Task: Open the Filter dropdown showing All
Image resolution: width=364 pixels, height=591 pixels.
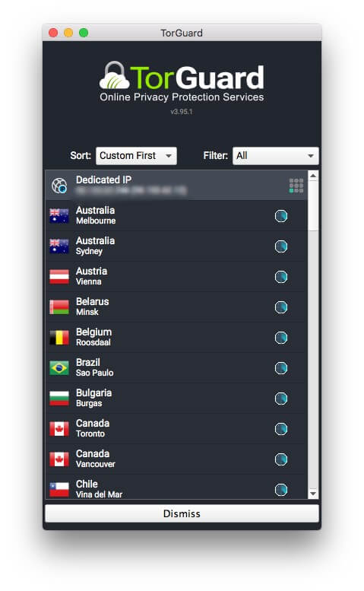Action: pyautogui.click(x=276, y=156)
